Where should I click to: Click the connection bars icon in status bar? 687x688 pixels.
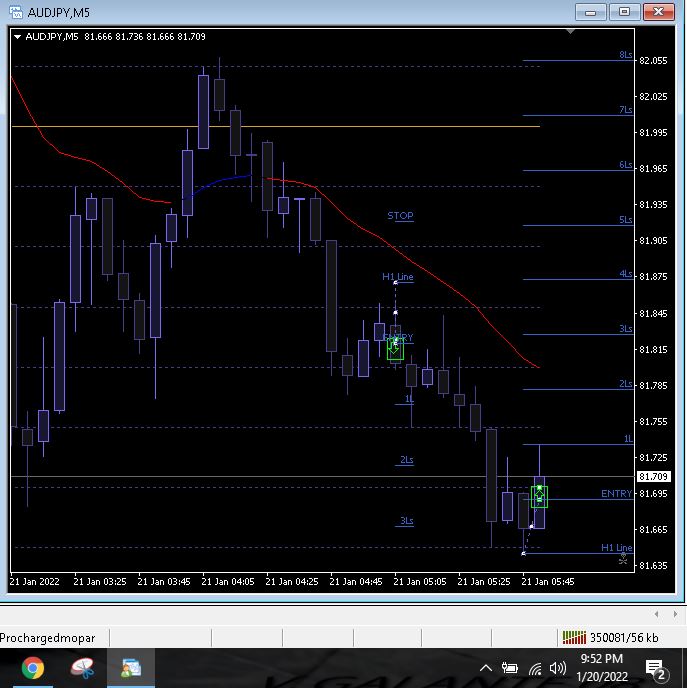(x=574, y=637)
